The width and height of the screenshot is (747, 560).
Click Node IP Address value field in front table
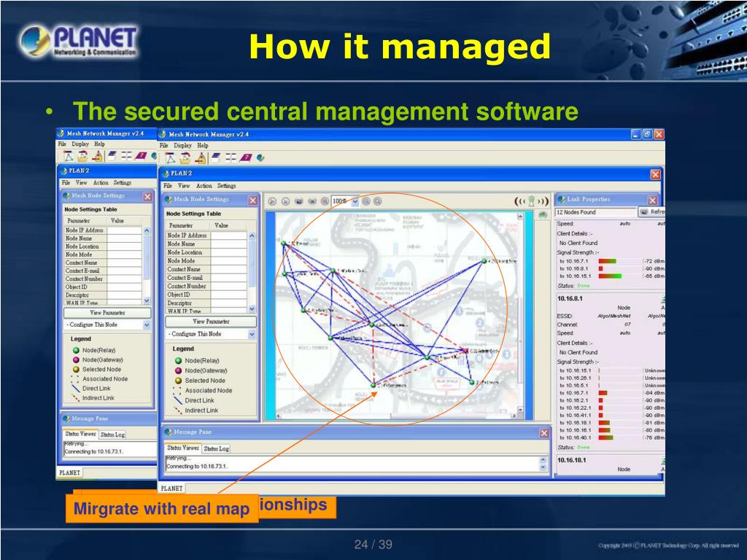228,236
